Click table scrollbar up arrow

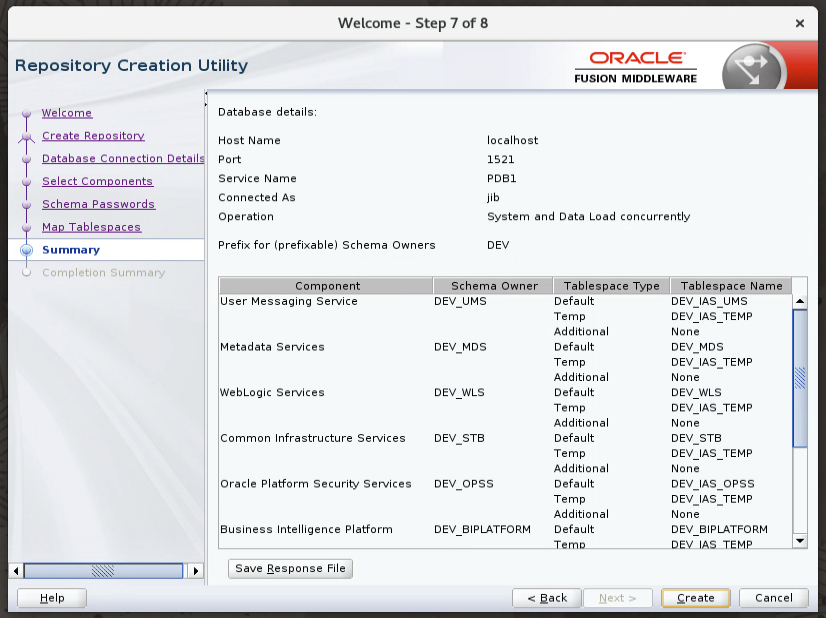click(800, 301)
